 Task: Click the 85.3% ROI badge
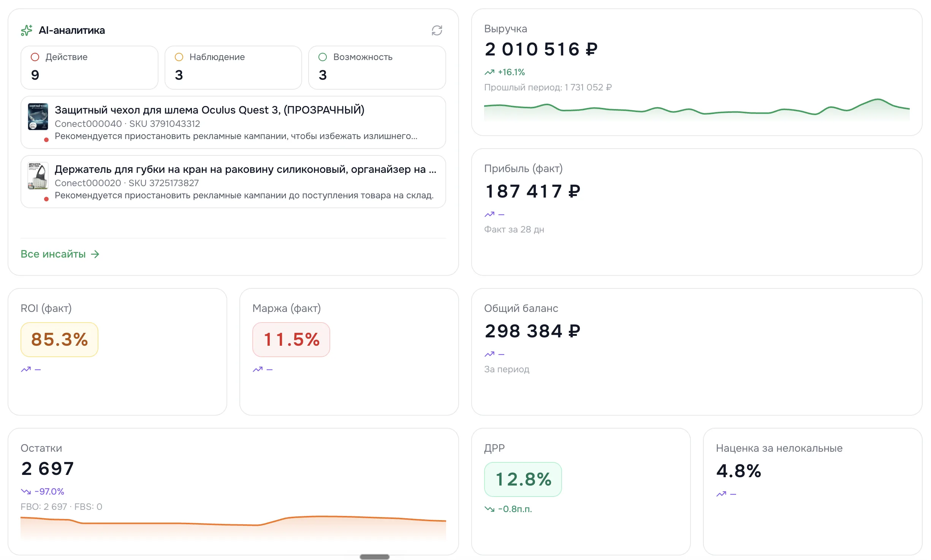point(59,340)
